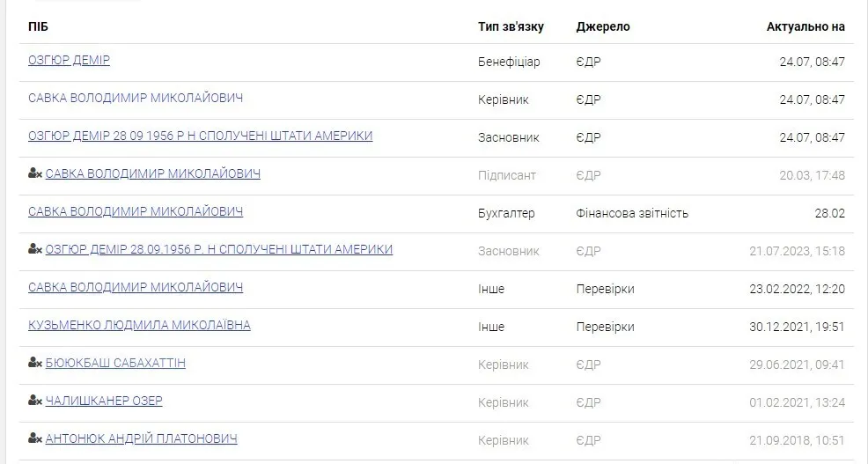Open САВКА ВОЛОДИМИР МИКОЛАЙОВИЧ link in the Керівник row

(136, 99)
